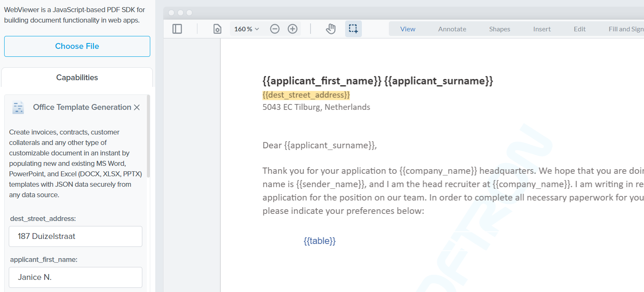
Task: Select the Shapes tab
Action: pyautogui.click(x=499, y=29)
